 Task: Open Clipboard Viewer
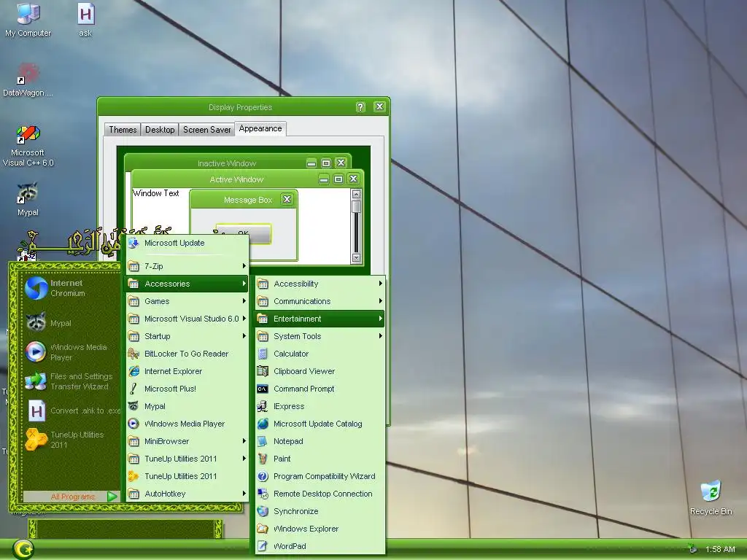click(x=320, y=371)
